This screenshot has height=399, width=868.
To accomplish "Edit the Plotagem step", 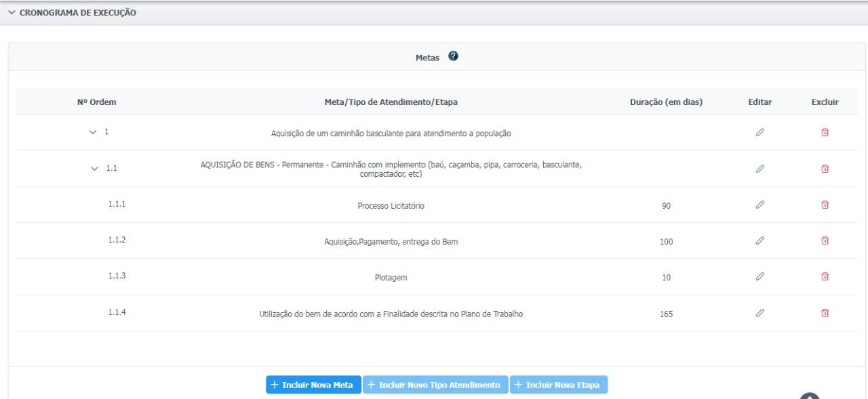I will [x=759, y=276].
